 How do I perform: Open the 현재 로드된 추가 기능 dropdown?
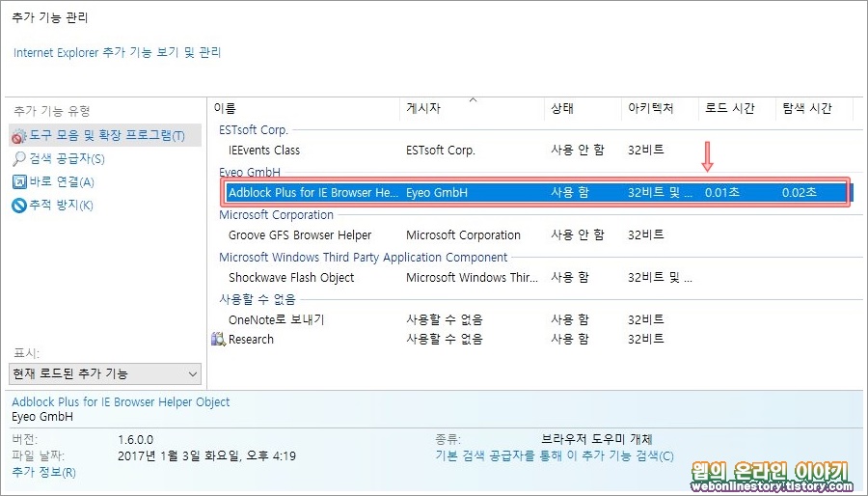[x=105, y=373]
